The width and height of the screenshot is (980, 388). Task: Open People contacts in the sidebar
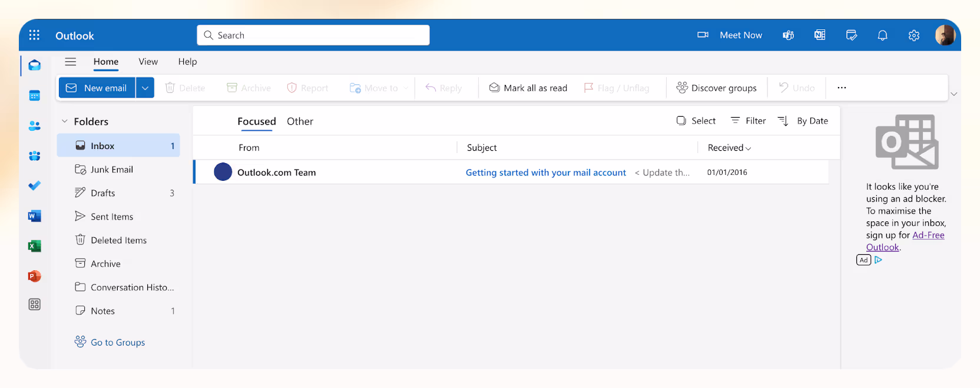[x=35, y=125]
